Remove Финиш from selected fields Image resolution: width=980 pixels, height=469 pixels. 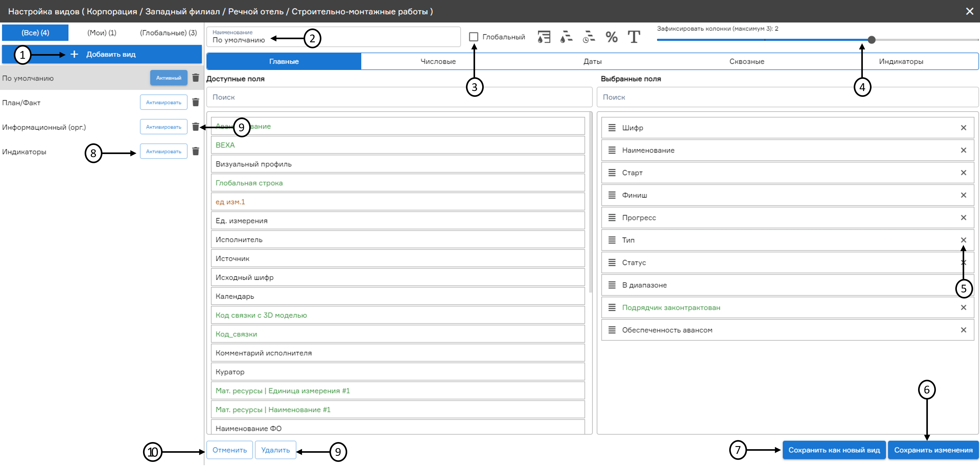tap(963, 195)
